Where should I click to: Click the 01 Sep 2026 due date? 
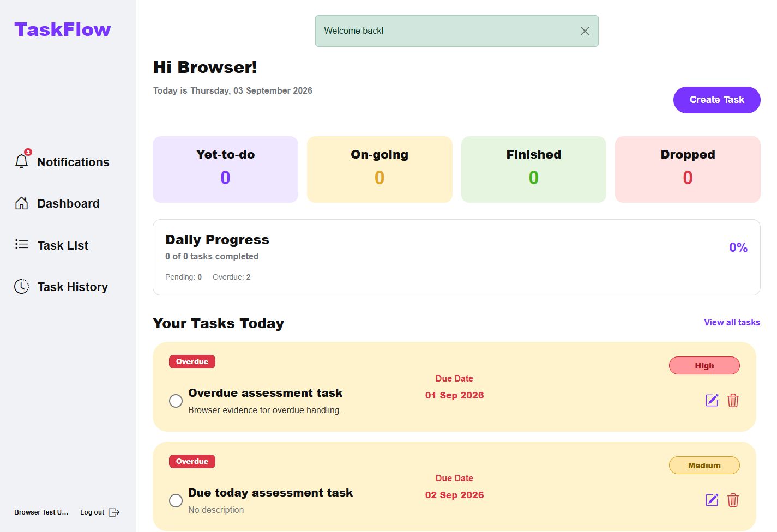tap(454, 395)
